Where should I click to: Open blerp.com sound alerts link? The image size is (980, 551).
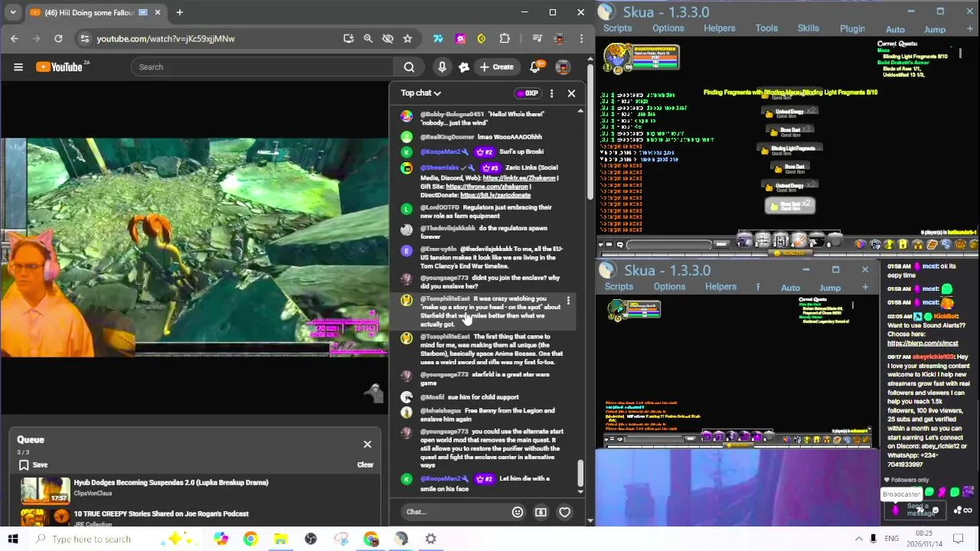(922, 344)
